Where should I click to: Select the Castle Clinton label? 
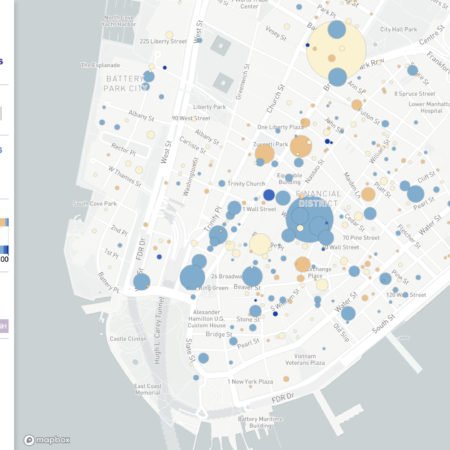(128, 339)
